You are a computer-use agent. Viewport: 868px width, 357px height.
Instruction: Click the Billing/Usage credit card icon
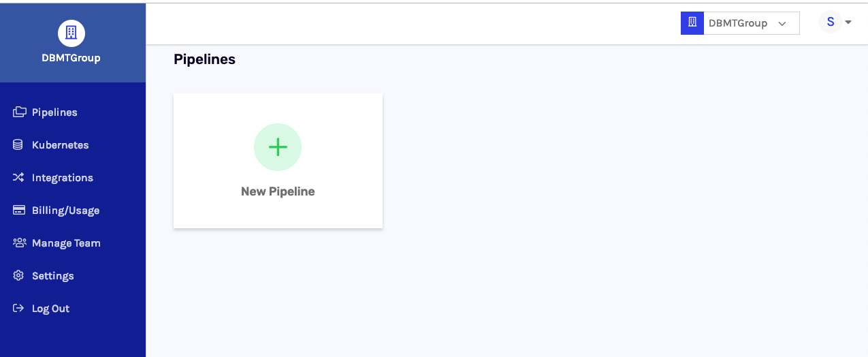click(19, 211)
